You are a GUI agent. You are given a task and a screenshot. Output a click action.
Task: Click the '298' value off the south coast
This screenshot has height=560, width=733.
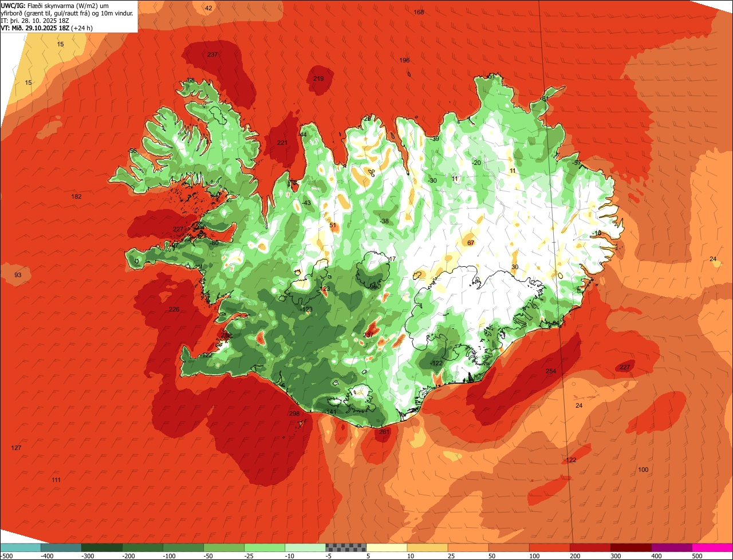tap(294, 413)
